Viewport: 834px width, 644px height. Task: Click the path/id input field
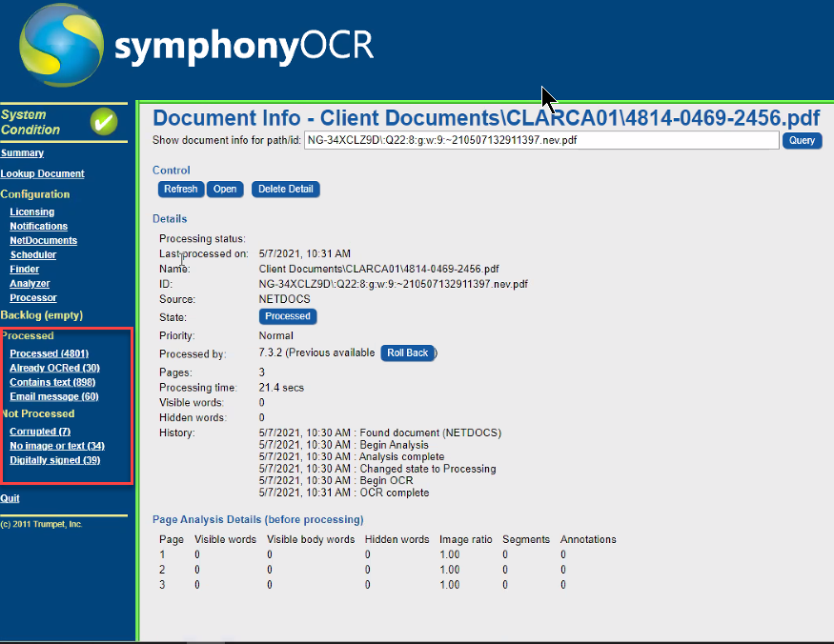coord(541,140)
